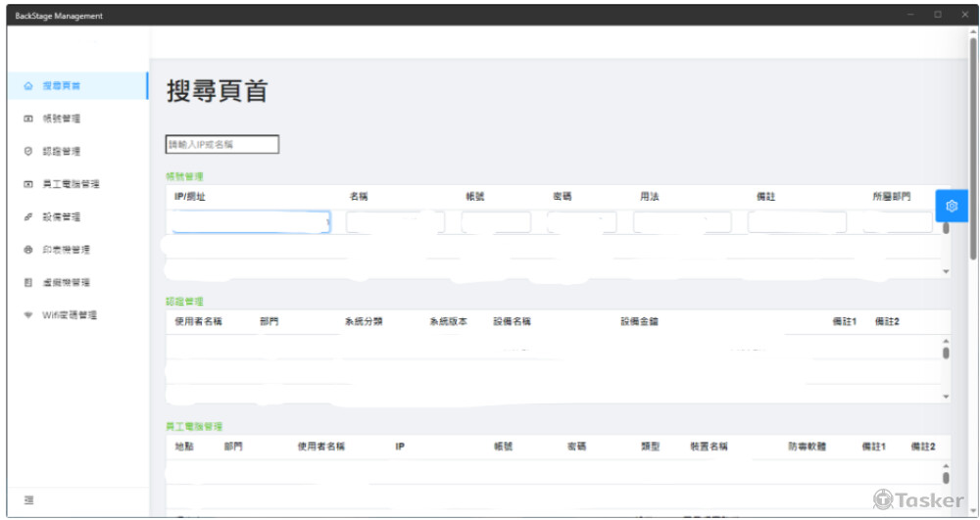Open the 虛擬機管理 sidebar icon
The width and height of the screenshot is (980, 520).
click(28, 283)
